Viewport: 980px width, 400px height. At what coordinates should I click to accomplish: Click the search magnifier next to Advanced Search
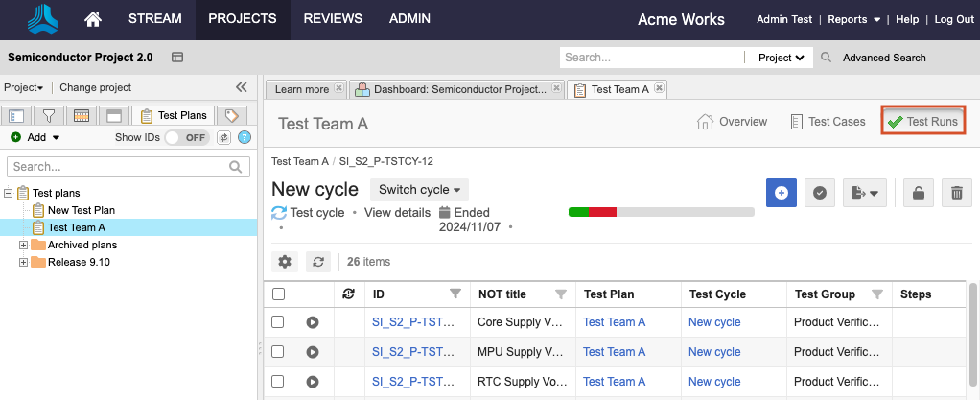tap(826, 58)
